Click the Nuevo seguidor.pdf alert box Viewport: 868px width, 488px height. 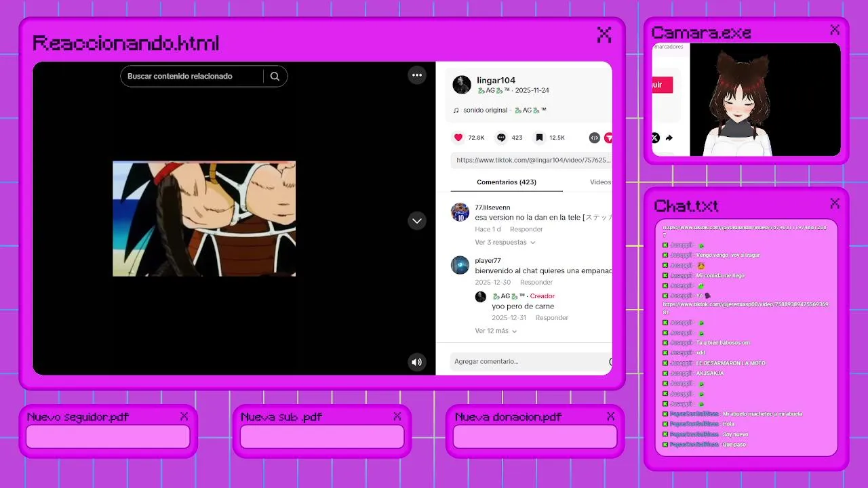point(108,437)
